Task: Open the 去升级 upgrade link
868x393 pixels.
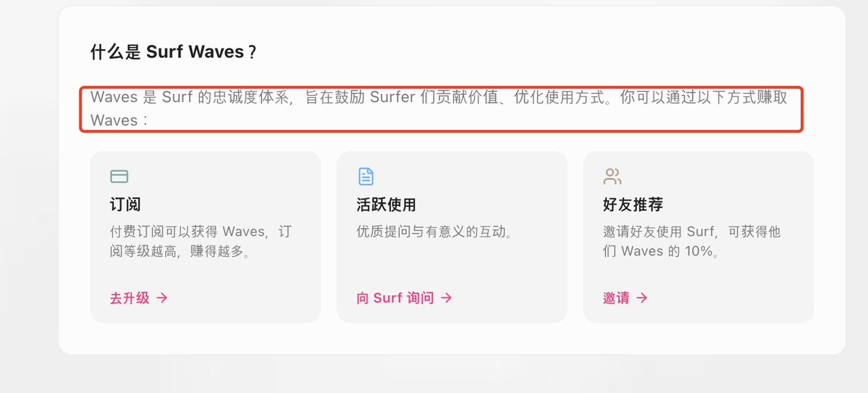Action: pyautogui.click(x=130, y=297)
